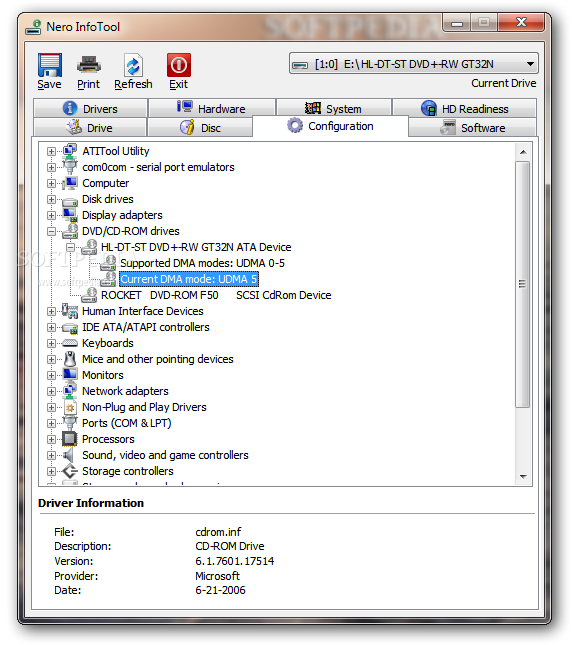The width and height of the screenshot is (572, 645).
Task: Click the Human Interface Devices icon
Action: pos(70,311)
